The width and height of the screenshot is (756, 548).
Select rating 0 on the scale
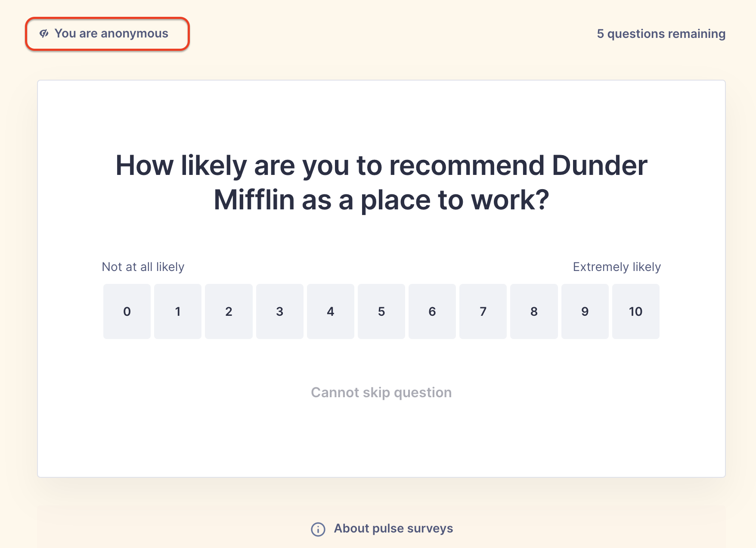(x=127, y=311)
